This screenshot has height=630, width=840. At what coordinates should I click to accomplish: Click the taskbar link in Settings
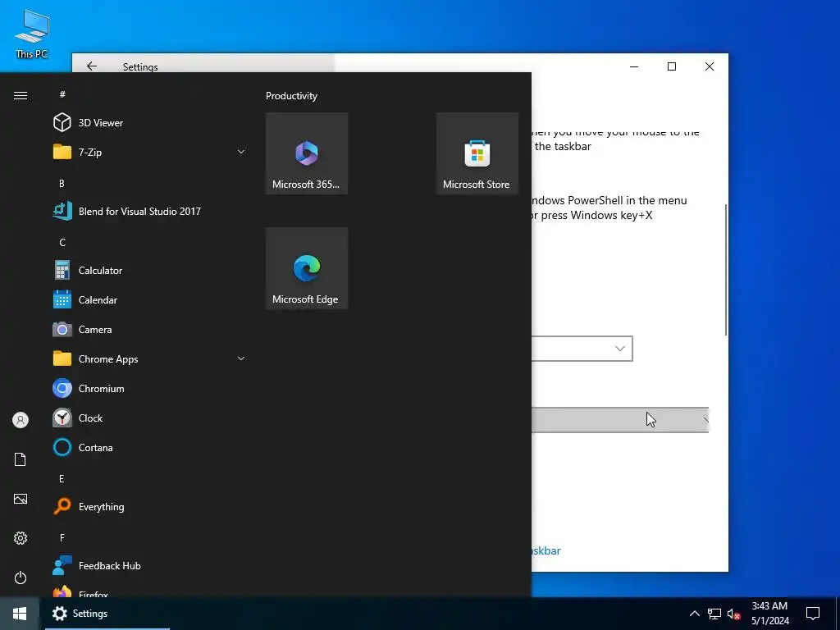pyautogui.click(x=546, y=550)
